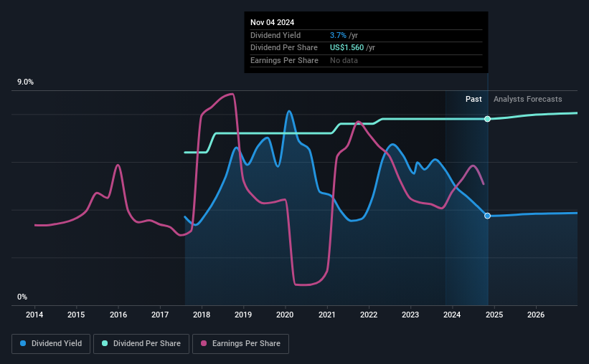The height and width of the screenshot is (364, 589).
Task: Select the 2020 x-axis label
Action: point(285,315)
